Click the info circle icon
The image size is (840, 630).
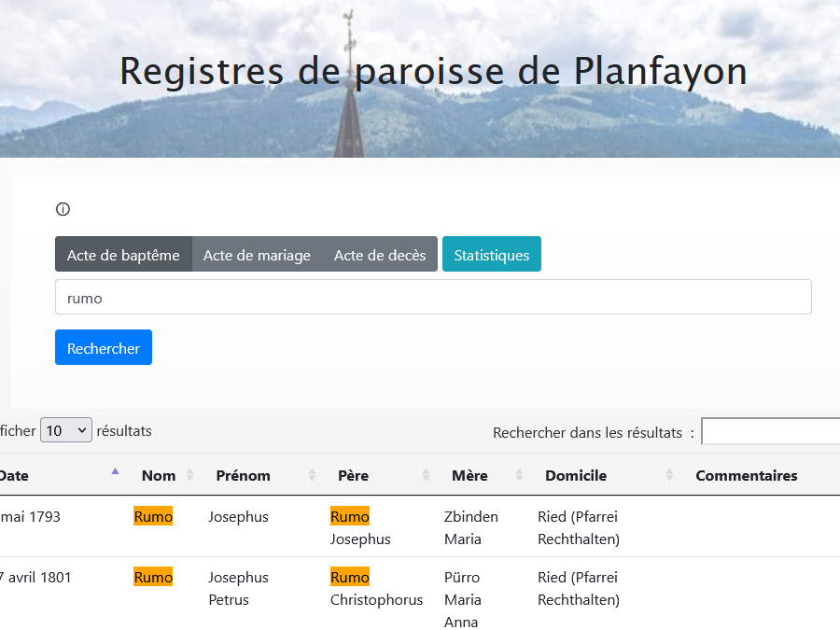[x=63, y=209]
